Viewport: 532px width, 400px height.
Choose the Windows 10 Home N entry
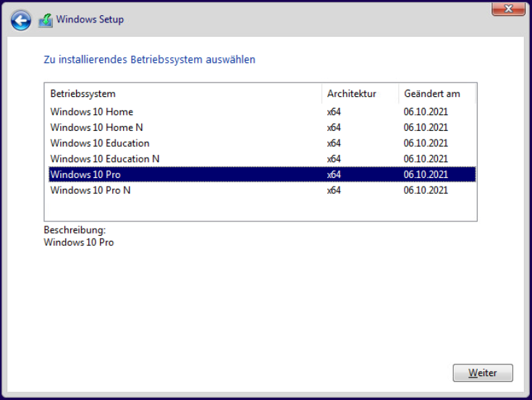pos(96,127)
